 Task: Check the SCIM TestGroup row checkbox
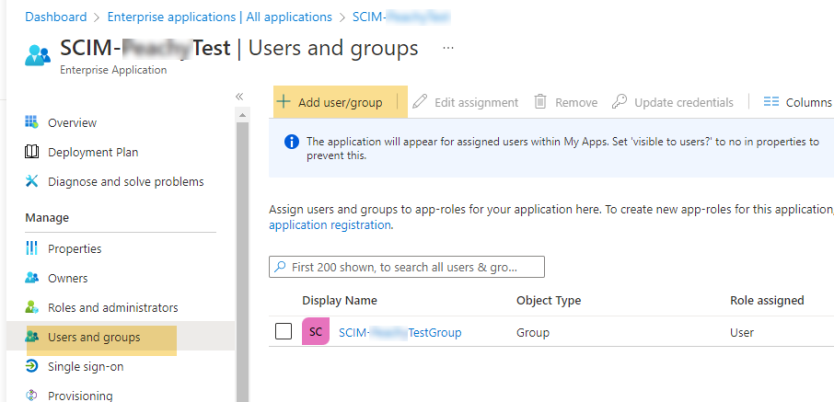point(283,332)
